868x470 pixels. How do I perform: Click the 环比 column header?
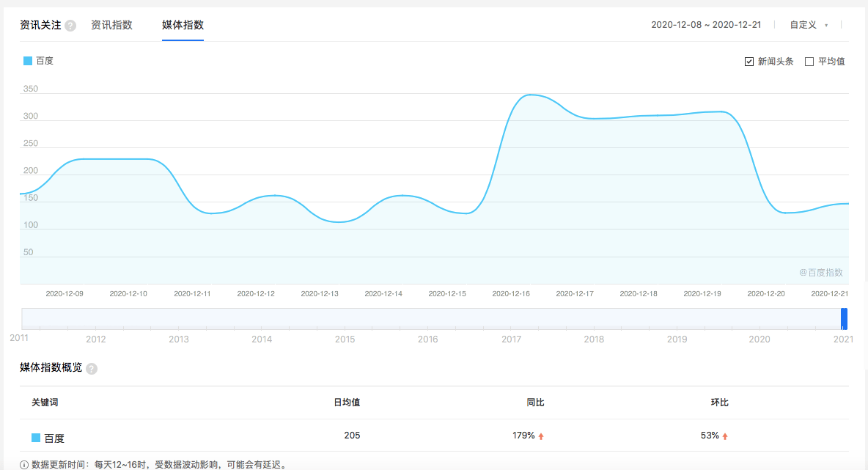[720, 403]
